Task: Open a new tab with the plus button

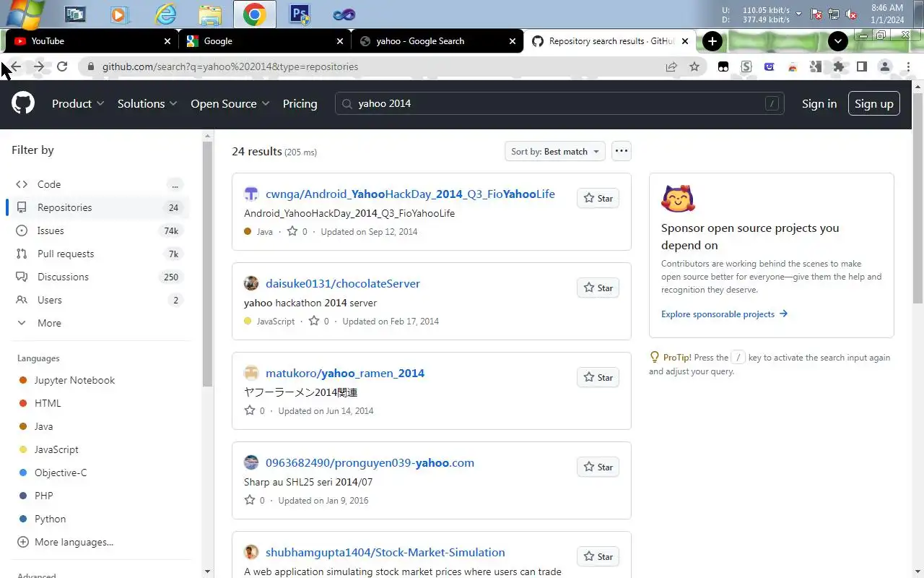Action: (712, 41)
